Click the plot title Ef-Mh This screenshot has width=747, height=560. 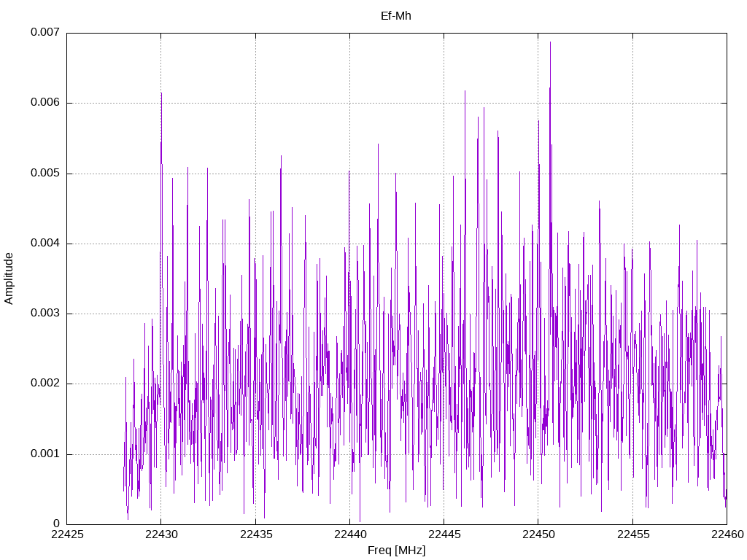396,16
